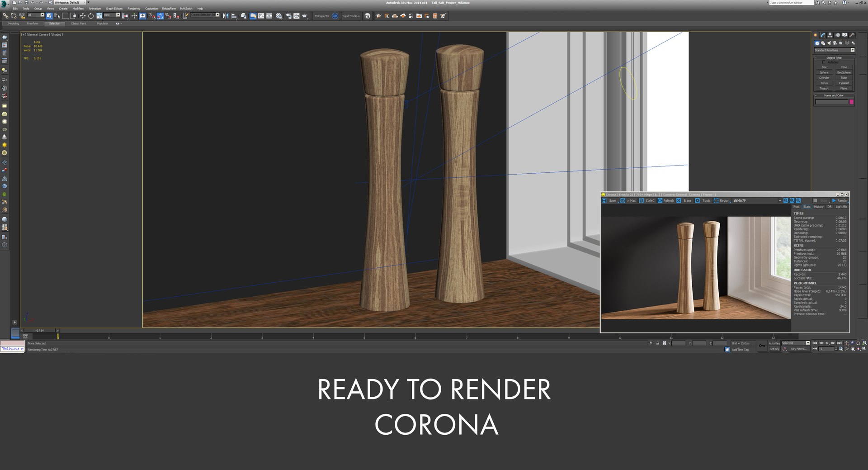
Task: Click the Render Production teapot icon
Action: coord(305,16)
